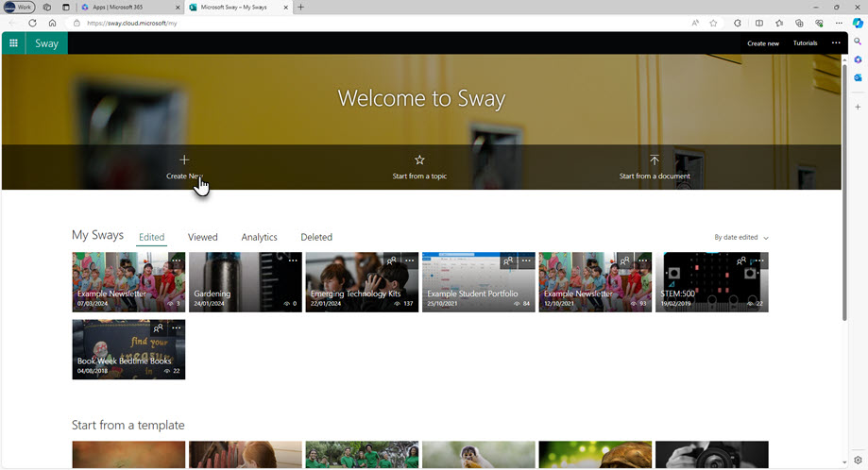View site information lock icon
Screen dimensions: 868x470
(77, 24)
